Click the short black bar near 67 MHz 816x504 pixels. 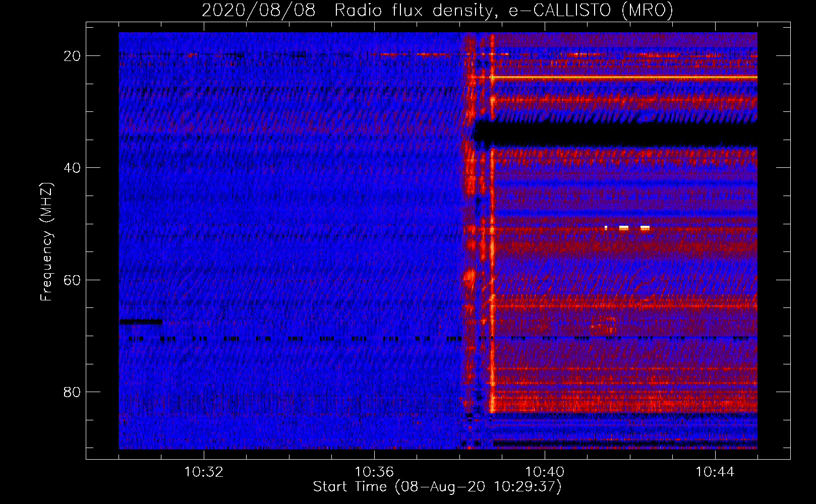[x=141, y=322]
